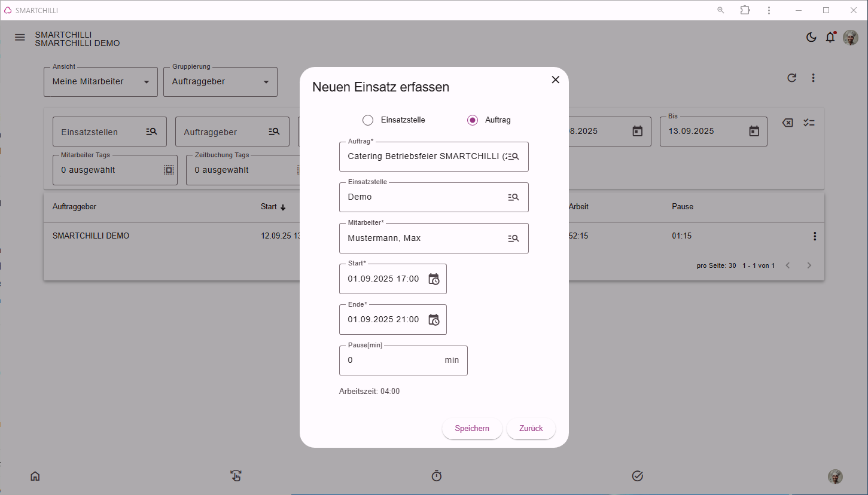The image size is (868, 495).
Task: Select the Auftrag radio option
Action: pos(473,120)
